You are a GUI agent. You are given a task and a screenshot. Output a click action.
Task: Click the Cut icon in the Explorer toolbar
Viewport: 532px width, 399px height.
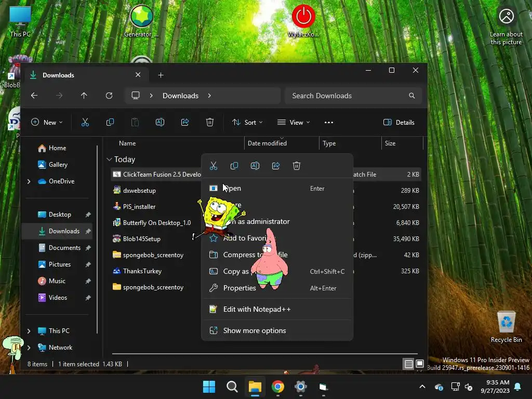tap(85, 123)
